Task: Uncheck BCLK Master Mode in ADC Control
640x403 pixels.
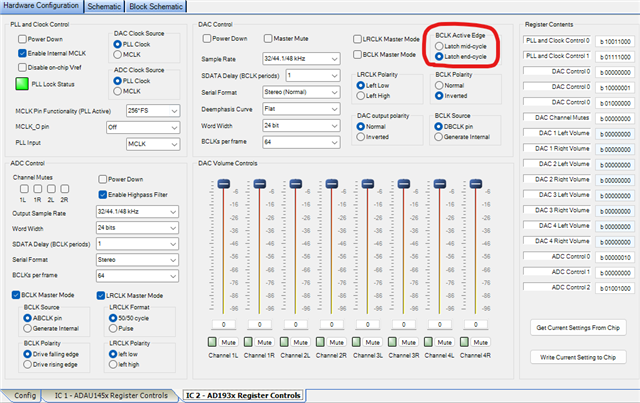Action: pos(16,295)
